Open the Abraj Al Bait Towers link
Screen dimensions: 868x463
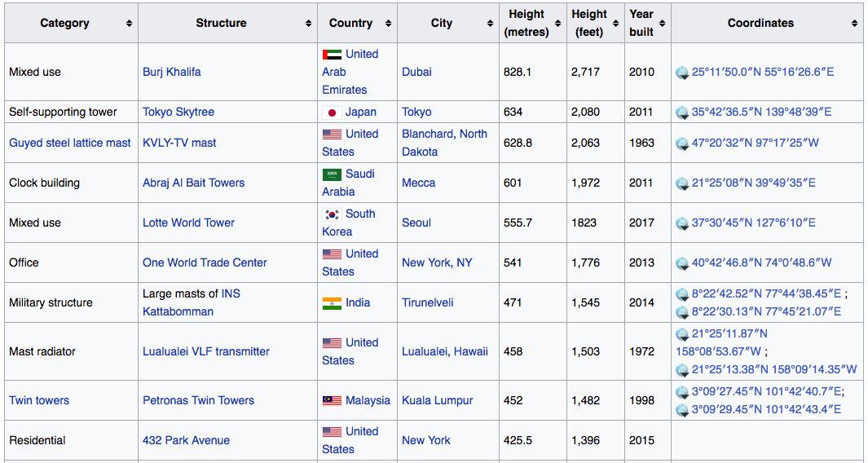(194, 183)
